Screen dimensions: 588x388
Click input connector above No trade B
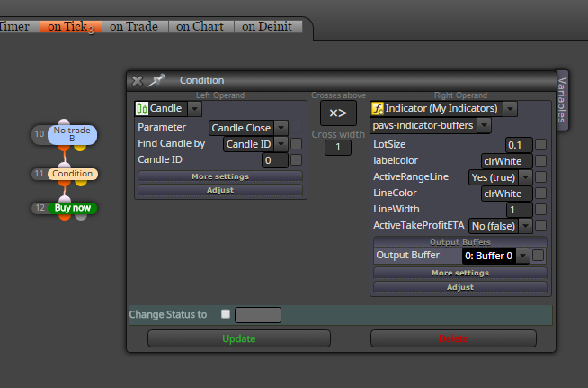64,122
